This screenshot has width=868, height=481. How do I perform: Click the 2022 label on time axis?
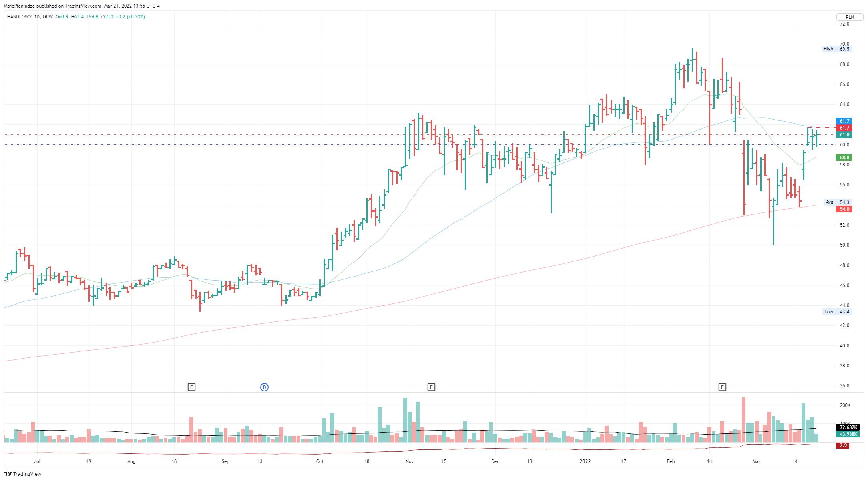click(x=585, y=461)
